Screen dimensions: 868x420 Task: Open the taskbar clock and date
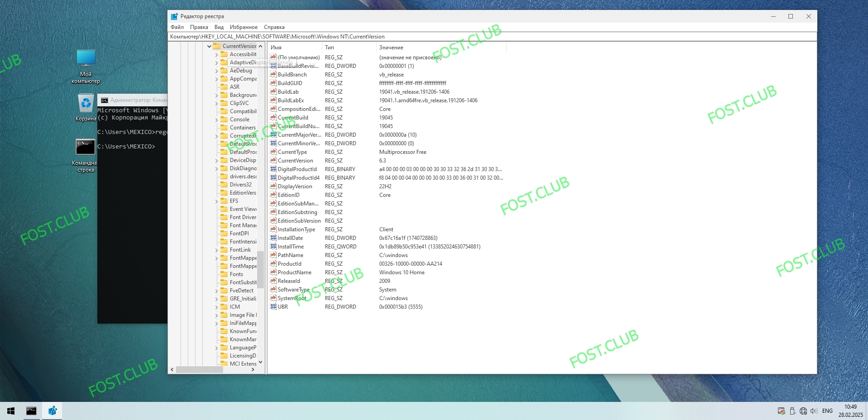click(x=850, y=411)
